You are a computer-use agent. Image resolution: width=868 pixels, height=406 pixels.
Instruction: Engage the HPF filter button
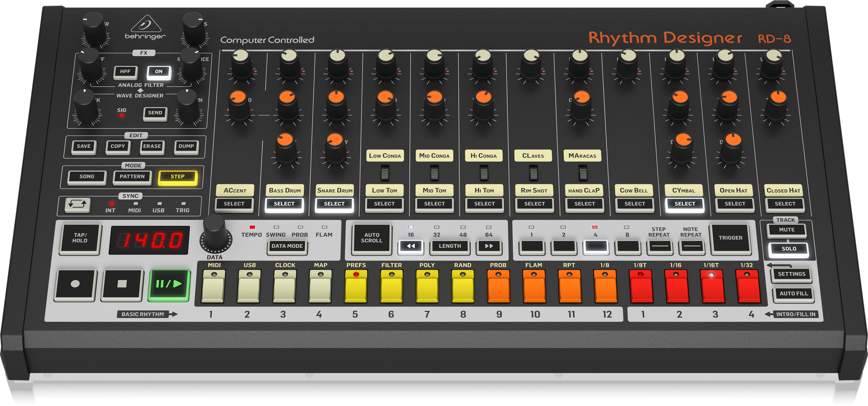coord(125,72)
